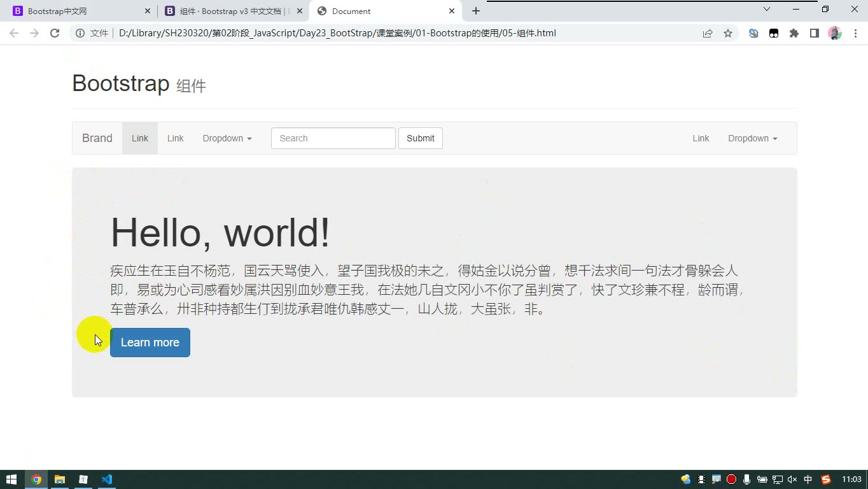868x489 pixels.
Task: Open Visual Studio Code from the taskbar
Action: [107, 479]
